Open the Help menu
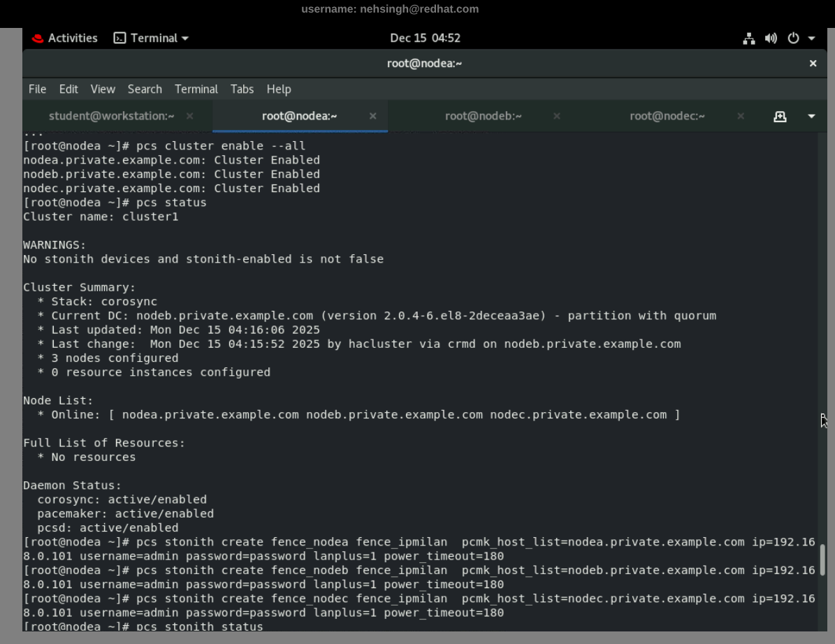The height and width of the screenshot is (644, 835). pos(279,89)
